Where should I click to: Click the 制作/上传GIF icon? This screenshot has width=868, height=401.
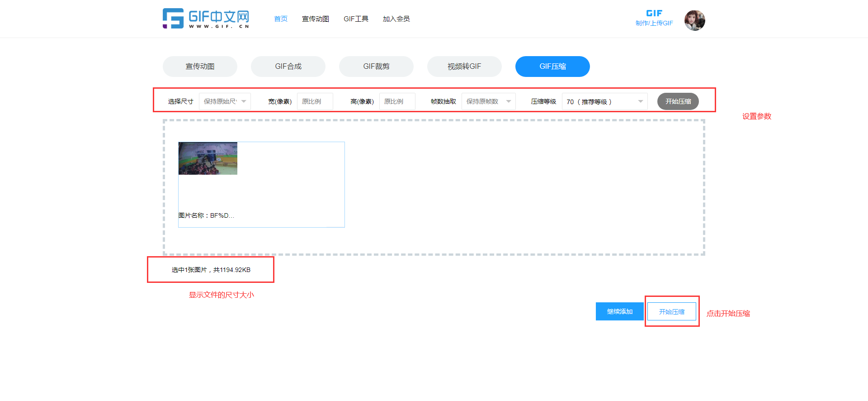[654, 18]
